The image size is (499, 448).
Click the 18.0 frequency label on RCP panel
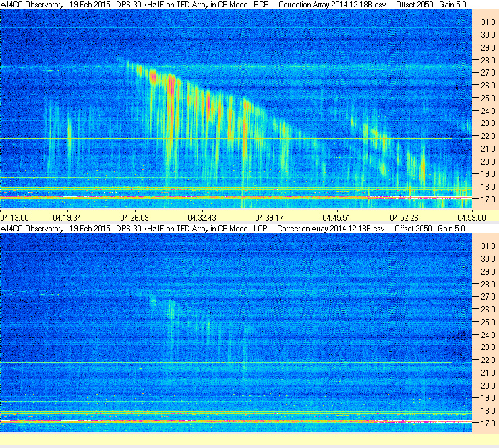click(488, 187)
